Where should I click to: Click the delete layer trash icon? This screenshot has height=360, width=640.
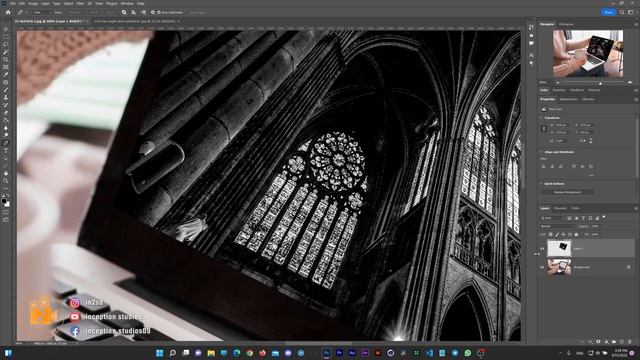tap(630, 342)
